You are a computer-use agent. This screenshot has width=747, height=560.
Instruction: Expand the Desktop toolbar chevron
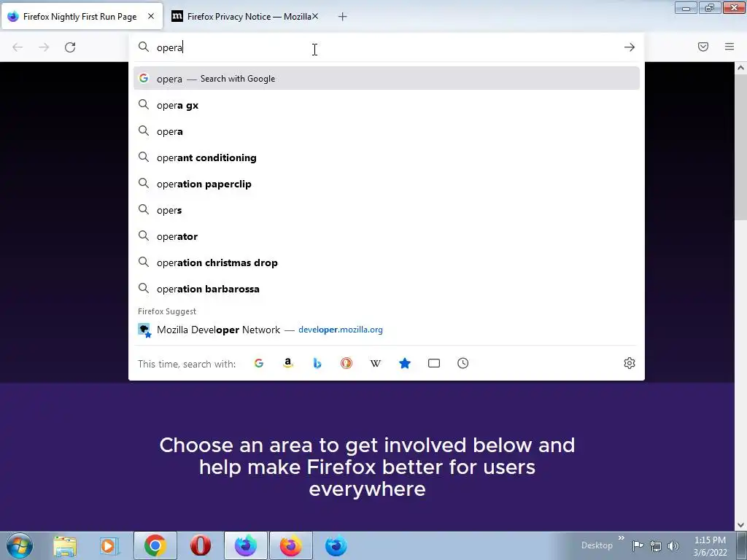(622, 537)
